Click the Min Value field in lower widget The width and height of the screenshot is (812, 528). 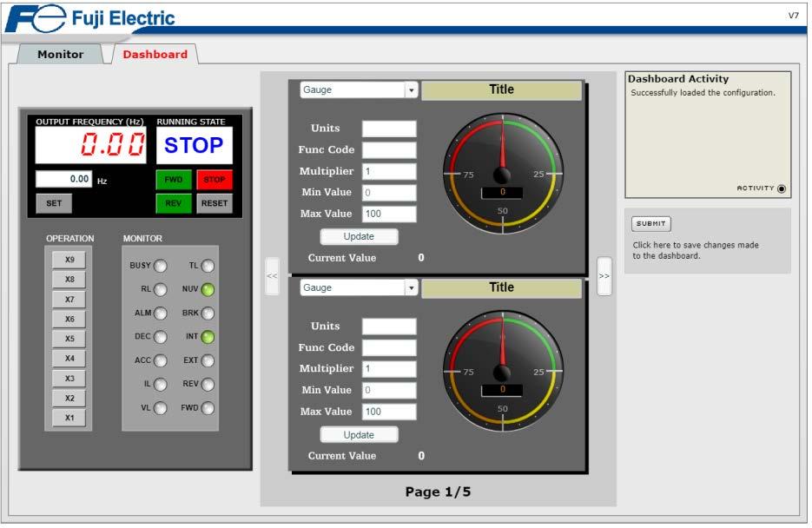[x=389, y=390]
